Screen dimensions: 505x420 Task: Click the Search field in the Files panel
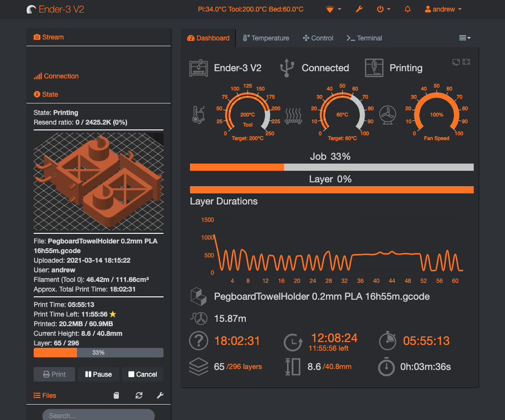coord(98,414)
